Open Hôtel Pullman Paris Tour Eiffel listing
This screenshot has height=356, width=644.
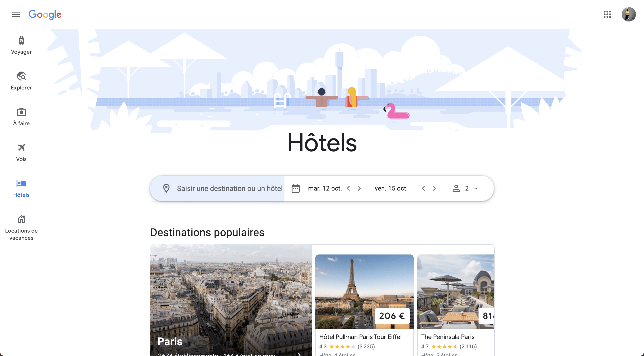364,305
